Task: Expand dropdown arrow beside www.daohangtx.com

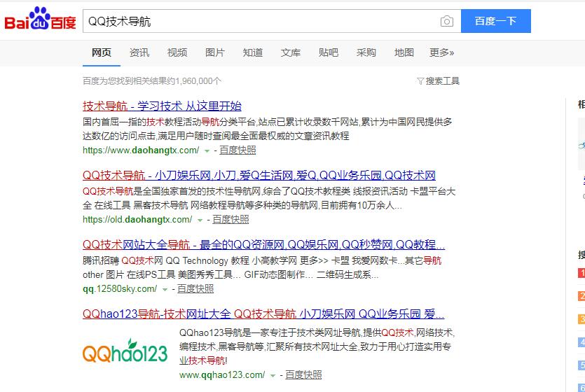Action: (207, 151)
